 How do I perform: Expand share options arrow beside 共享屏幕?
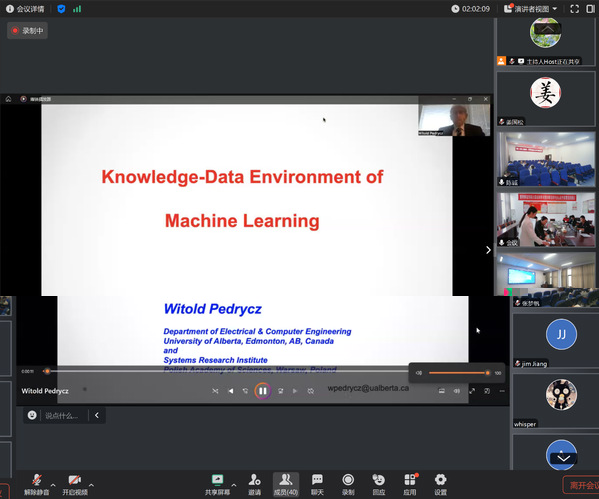234,485
